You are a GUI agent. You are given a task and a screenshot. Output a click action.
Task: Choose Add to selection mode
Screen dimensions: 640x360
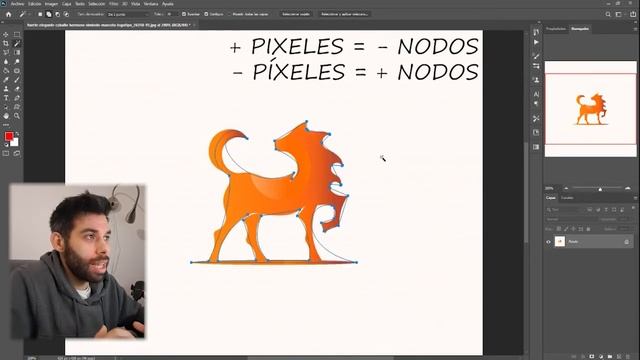(49, 14)
